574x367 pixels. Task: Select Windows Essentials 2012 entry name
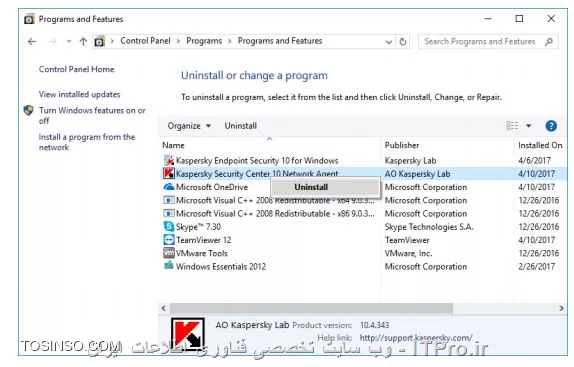[x=221, y=266]
